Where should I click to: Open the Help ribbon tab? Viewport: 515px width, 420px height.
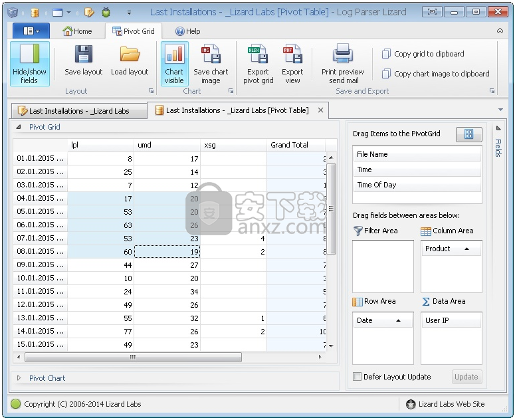coord(188,31)
